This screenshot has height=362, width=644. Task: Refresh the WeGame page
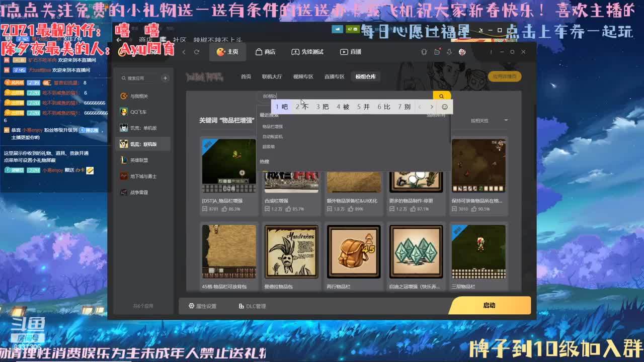pyautogui.click(x=197, y=52)
